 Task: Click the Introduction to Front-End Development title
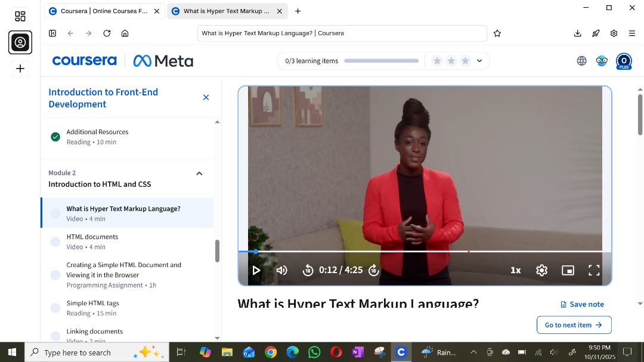[103, 98]
